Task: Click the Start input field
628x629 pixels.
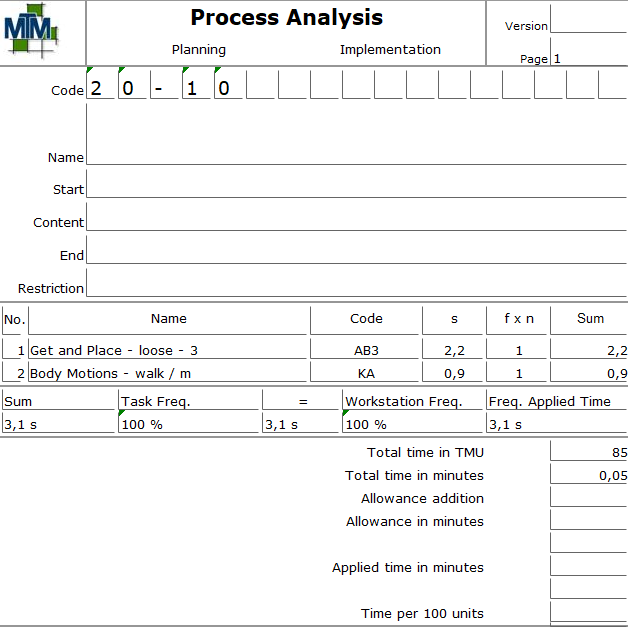Action: click(x=355, y=187)
